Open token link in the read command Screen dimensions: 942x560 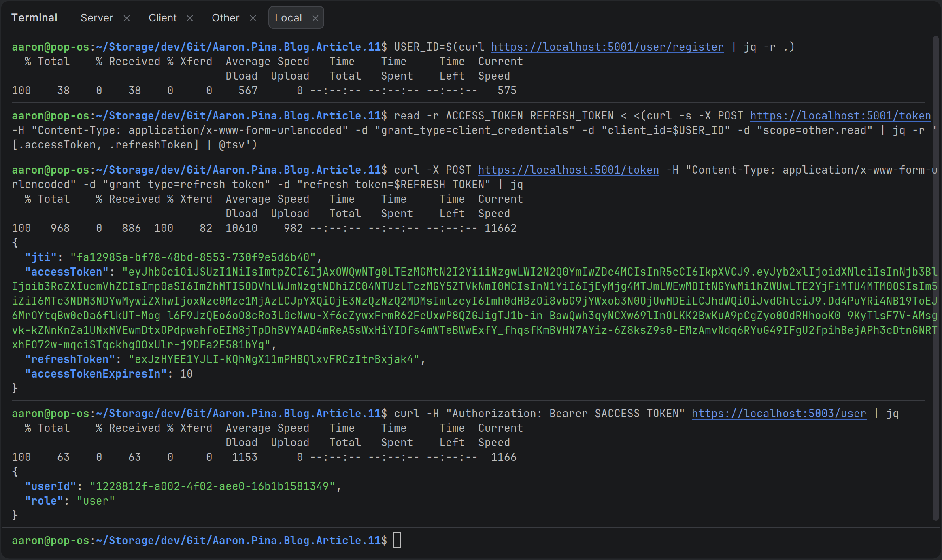pos(840,116)
